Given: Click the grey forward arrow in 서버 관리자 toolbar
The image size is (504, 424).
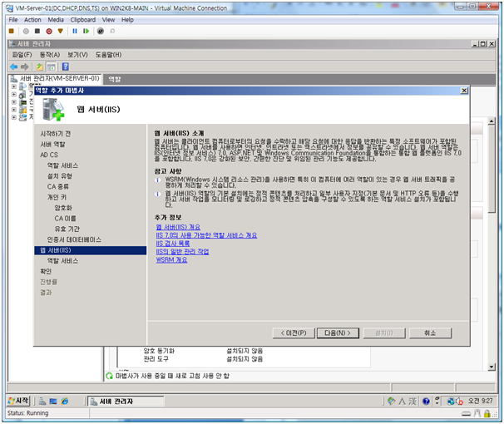Looking at the screenshot, I should coord(24,67).
